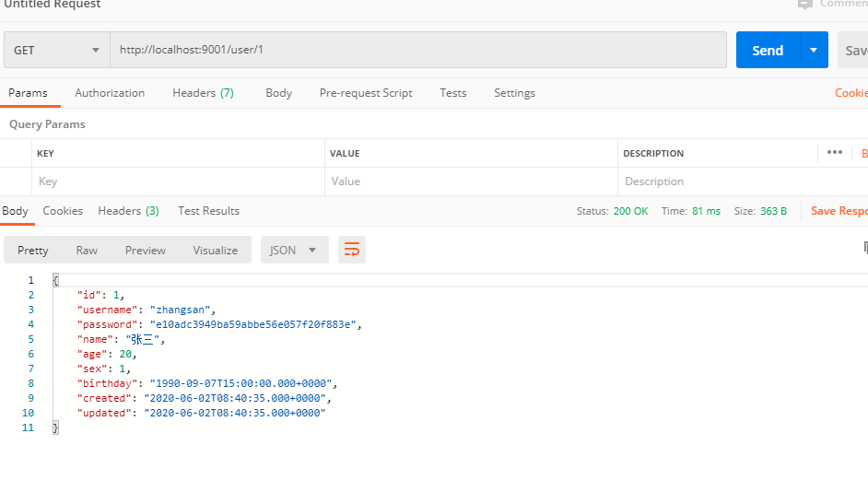Expand the Send button dropdown arrow
The width and height of the screenshot is (868, 480).
click(813, 50)
